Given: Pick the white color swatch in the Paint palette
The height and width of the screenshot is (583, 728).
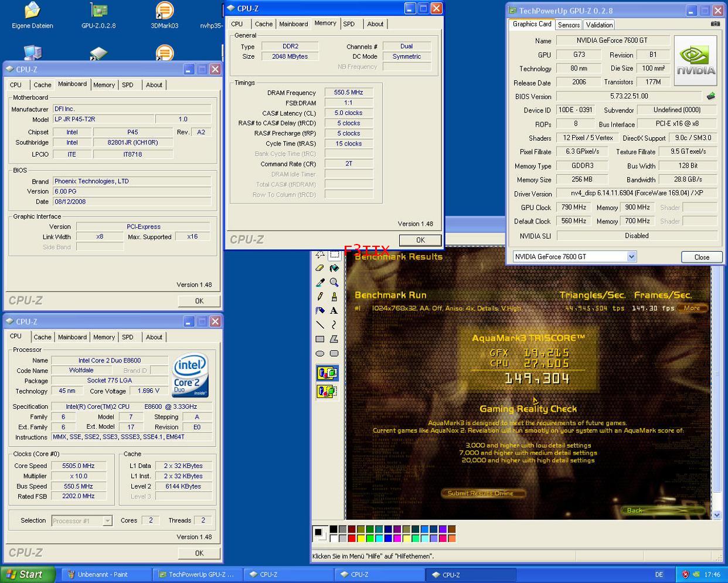Looking at the screenshot, I should 333,538.
